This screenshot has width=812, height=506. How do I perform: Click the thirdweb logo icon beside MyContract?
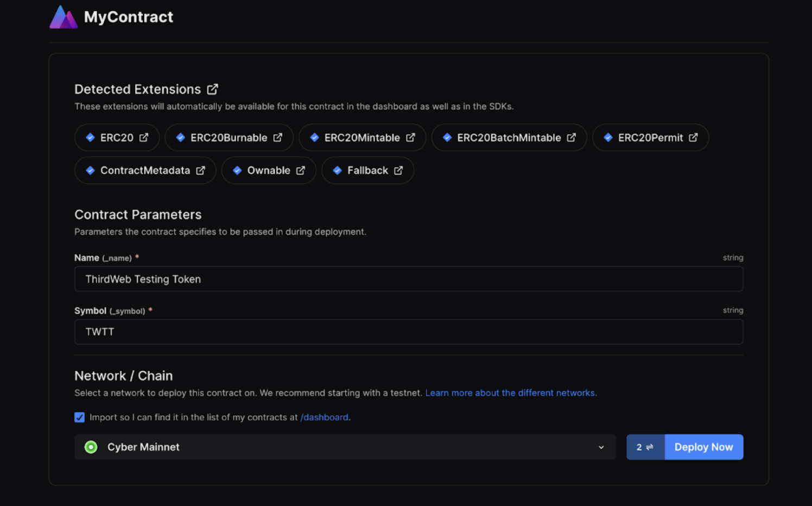point(64,17)
